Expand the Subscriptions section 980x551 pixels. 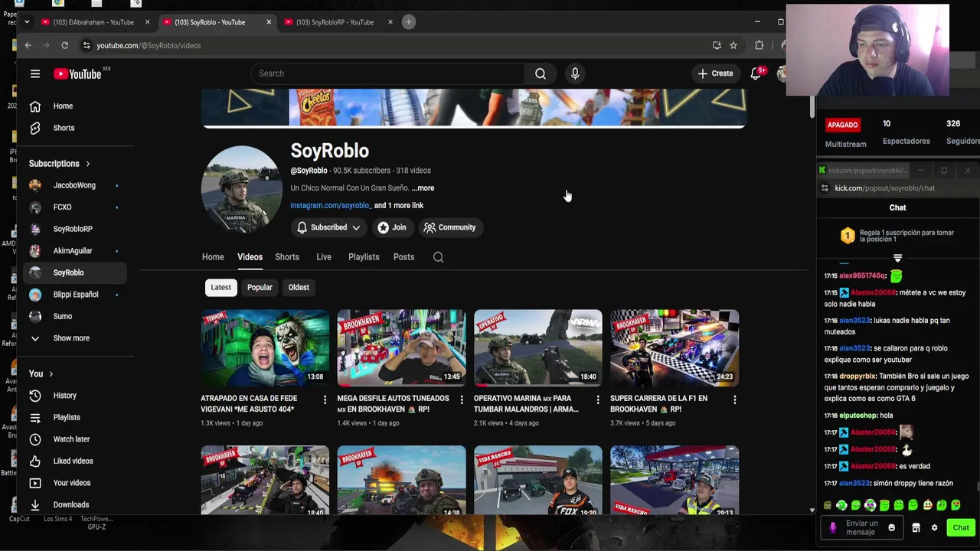click(60, 164)
